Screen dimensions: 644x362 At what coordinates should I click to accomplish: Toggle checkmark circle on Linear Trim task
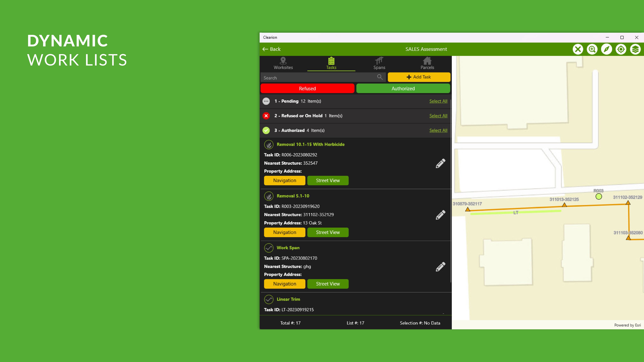pos(269,299)
